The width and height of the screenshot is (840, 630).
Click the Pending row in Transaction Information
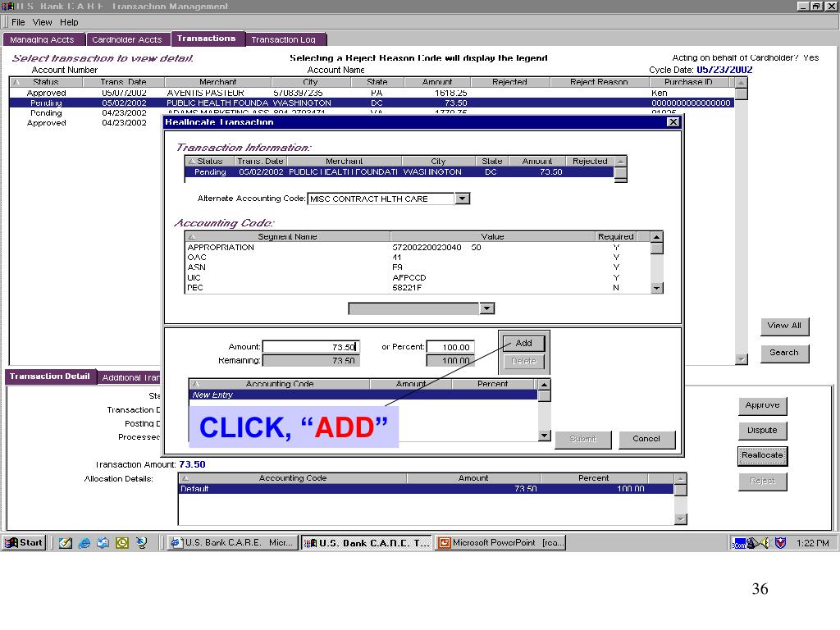click(399, 172)
